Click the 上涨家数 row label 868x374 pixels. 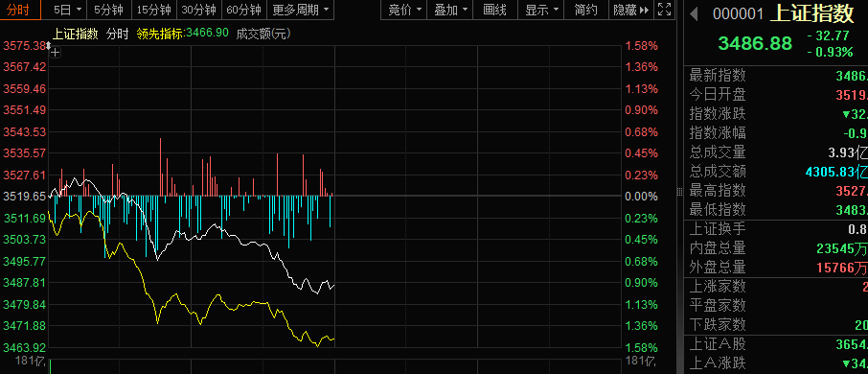[x=718, y=287]
